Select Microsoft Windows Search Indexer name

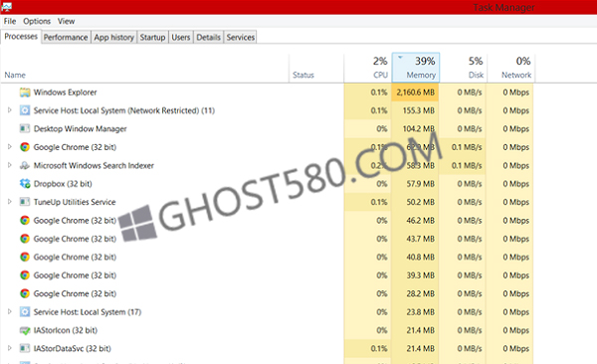(x=94, y=166)
